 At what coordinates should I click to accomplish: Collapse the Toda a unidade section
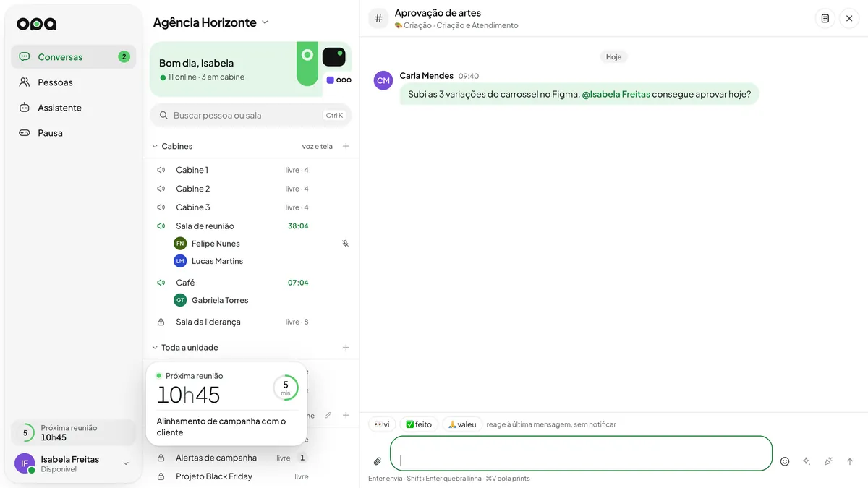tap(155, 348)
